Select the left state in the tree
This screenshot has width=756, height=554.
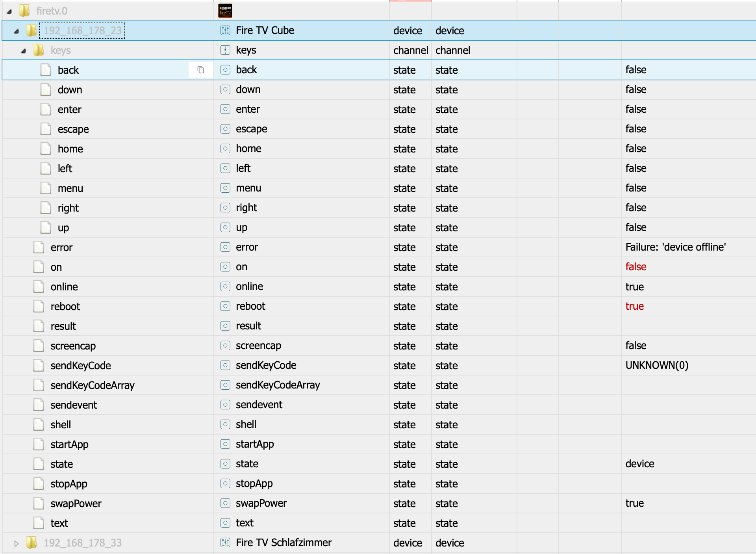pos(65,169)
